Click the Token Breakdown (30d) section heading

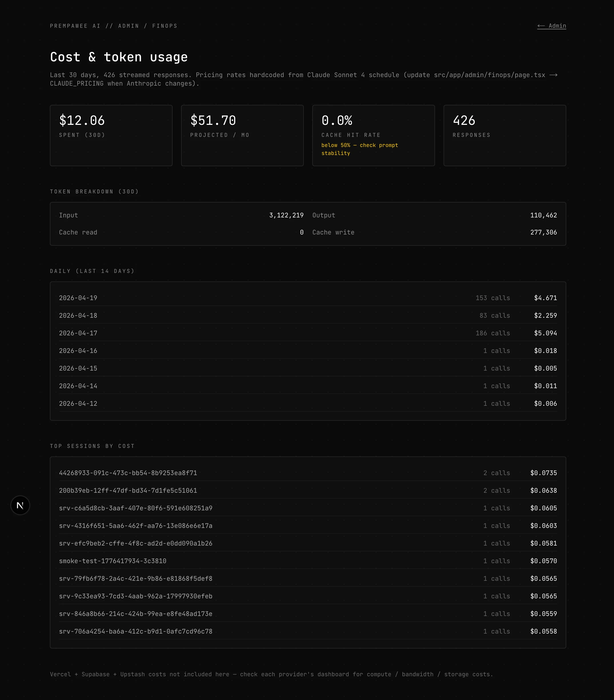coord(94,192)
